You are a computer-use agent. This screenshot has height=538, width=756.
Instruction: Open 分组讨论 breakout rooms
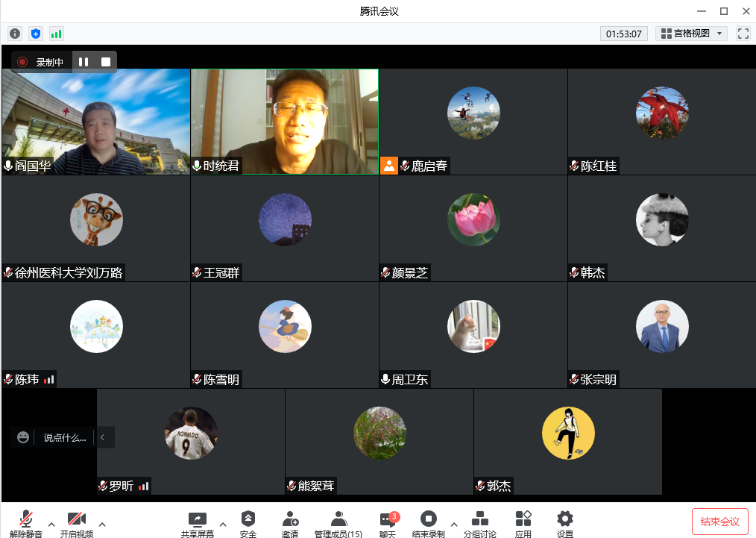481,524
